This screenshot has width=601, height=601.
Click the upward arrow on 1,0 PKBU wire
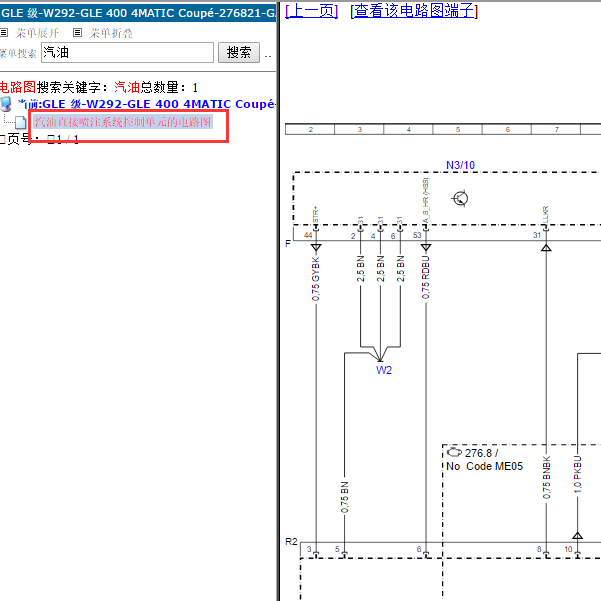pos(578,535)
